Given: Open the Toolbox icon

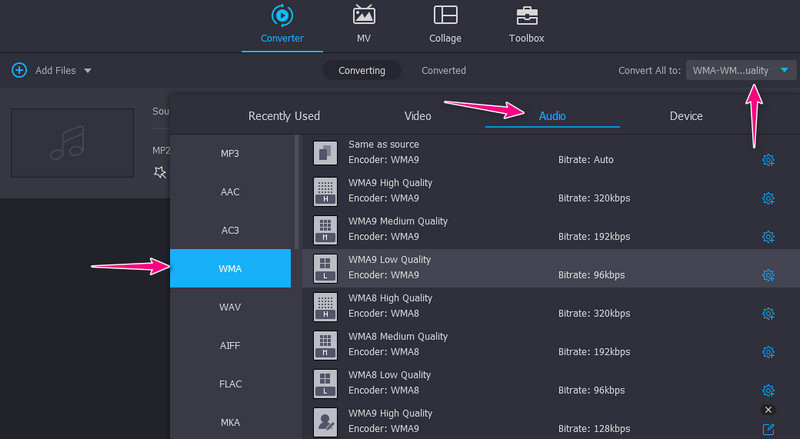Looking at the screenshot, I should point(526,16).
